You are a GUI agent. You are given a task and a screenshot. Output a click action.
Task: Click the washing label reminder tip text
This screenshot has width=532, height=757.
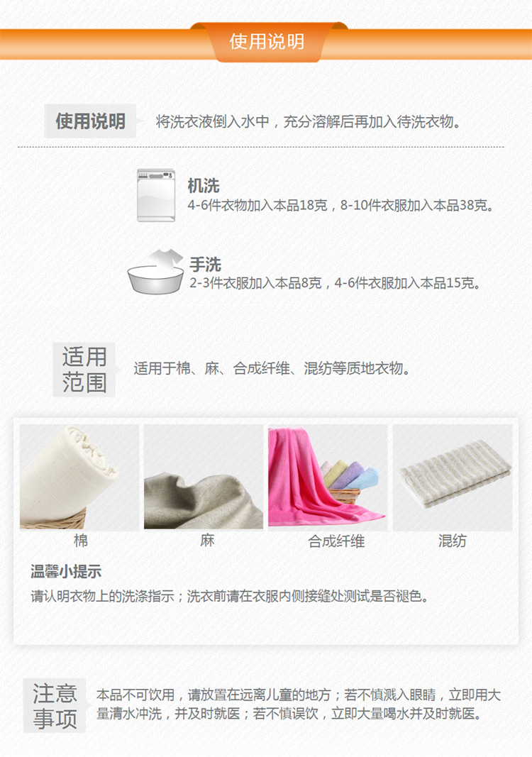coord(230,596)
